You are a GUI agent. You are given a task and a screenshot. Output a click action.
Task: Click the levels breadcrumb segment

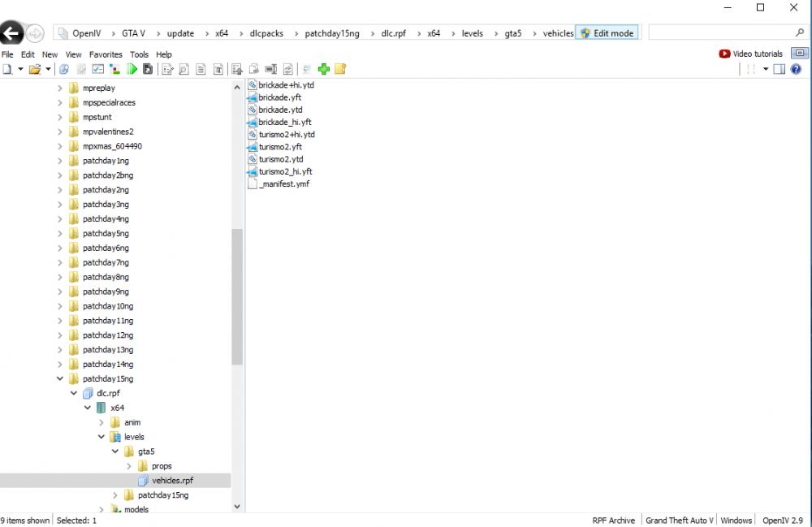[472, 33]
